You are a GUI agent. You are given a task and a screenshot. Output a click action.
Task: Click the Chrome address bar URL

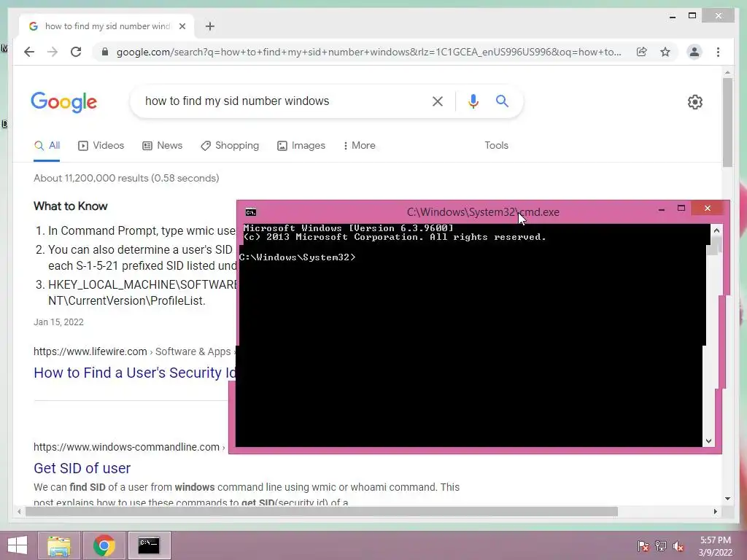coord(368,52)
